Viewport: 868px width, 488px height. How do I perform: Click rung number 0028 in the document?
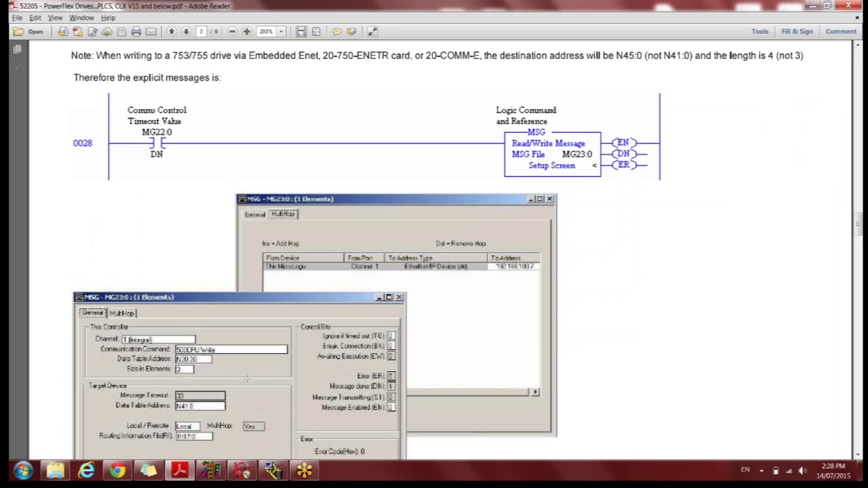(x=82, y=143)
